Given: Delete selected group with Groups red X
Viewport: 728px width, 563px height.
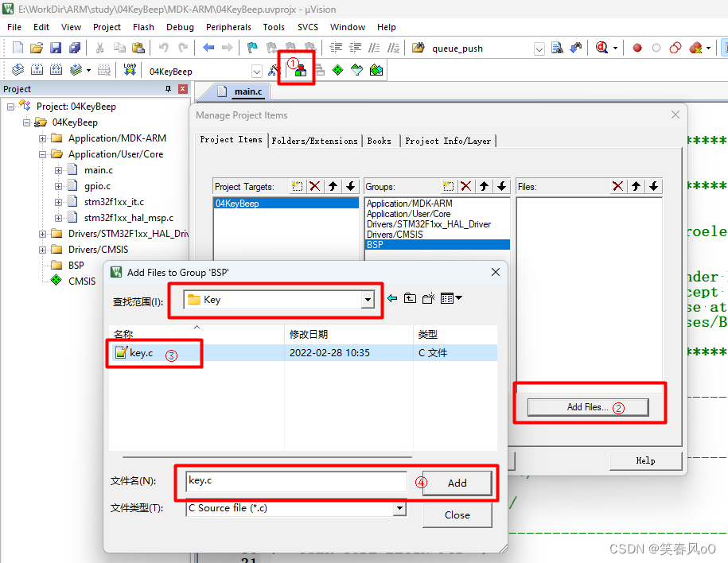Looking at the screenshot, I should (465, 187).
